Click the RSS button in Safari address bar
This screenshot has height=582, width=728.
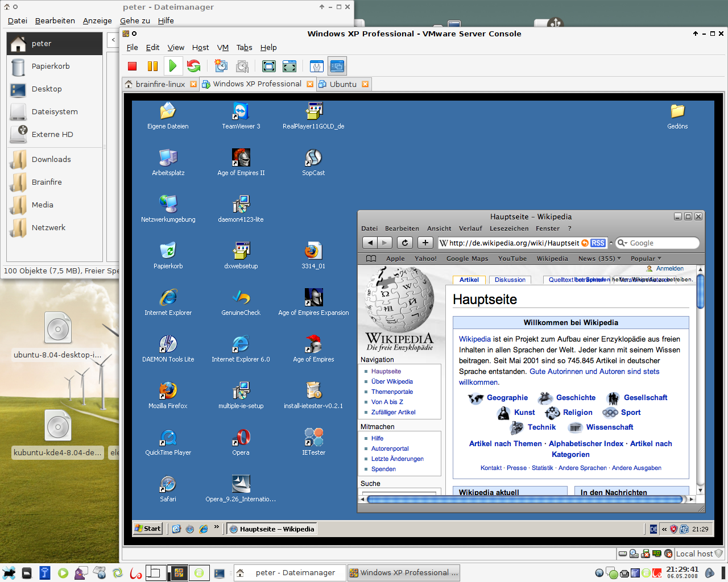pyautogui.click(x=598, y=243)
